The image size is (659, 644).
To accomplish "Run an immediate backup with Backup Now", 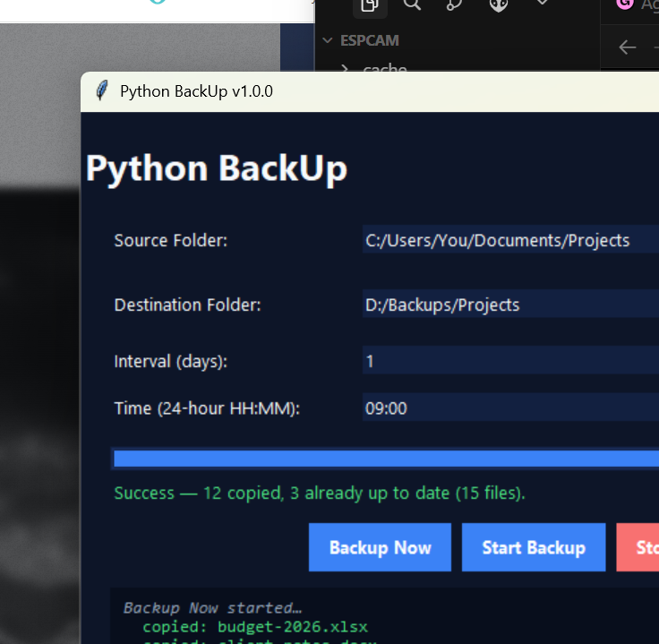I will pos(380,547).
